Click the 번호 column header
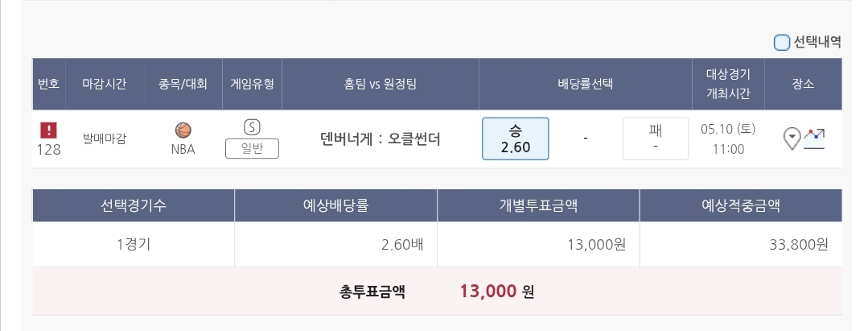The width and height of the screenshot is (868, 331). tap(49, 84)
